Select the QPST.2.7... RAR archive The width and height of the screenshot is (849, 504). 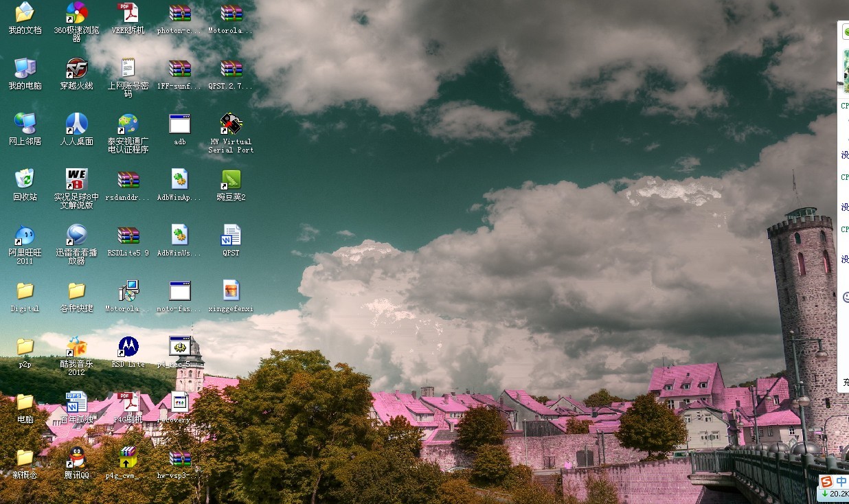231,67
